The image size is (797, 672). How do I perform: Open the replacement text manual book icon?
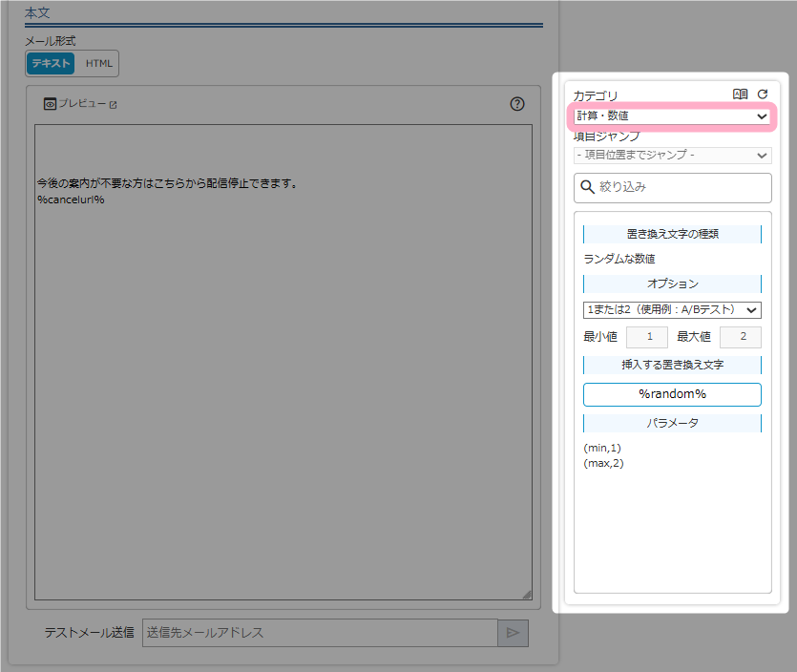click(x=740, y=94)
